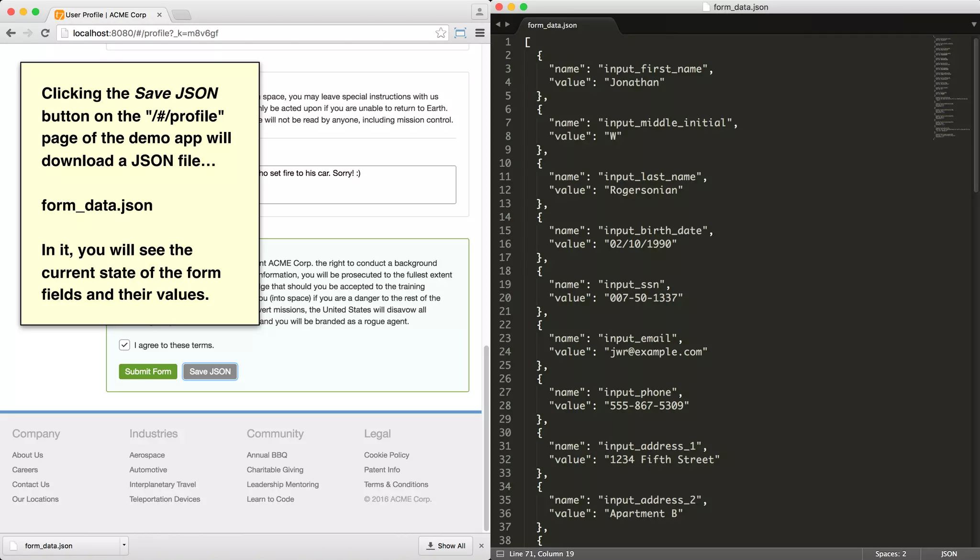980x560 pixels.
Task: Click the Sublime Text minimap
Action: pyautogui.click(x=952, y=88)
